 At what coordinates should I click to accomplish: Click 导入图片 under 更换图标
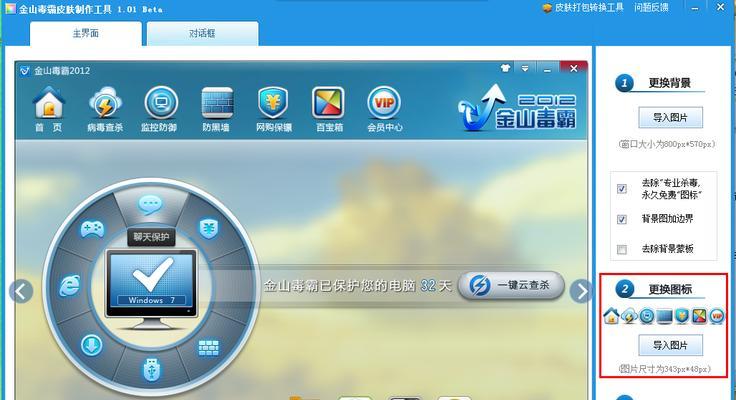(x=670, y=346)
